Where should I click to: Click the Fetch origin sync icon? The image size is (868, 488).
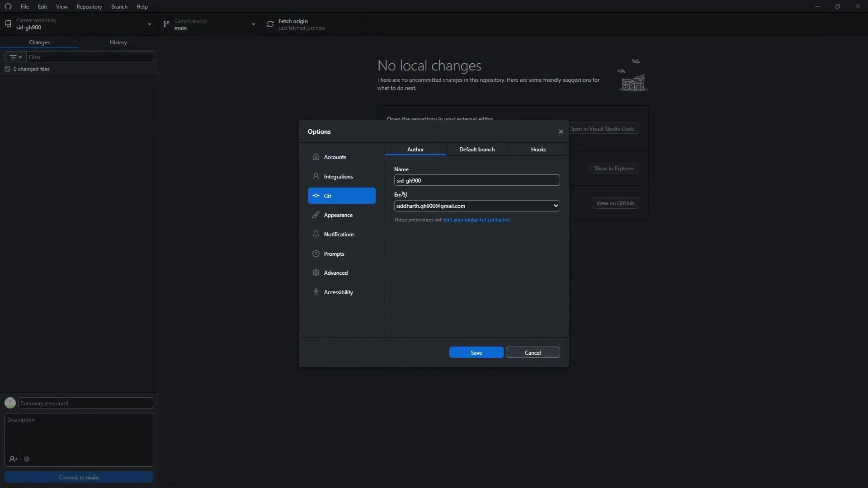pos(270,24)
